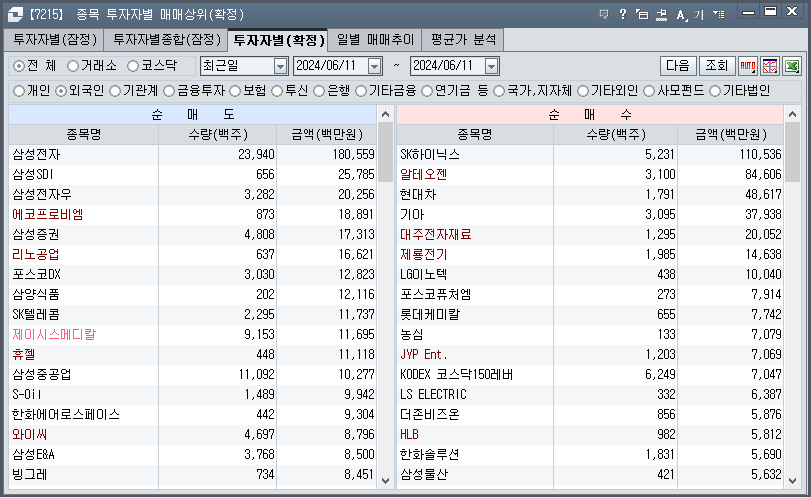
Task: Select the 외국인 investor radio button
Action: (x=61, y=91)
